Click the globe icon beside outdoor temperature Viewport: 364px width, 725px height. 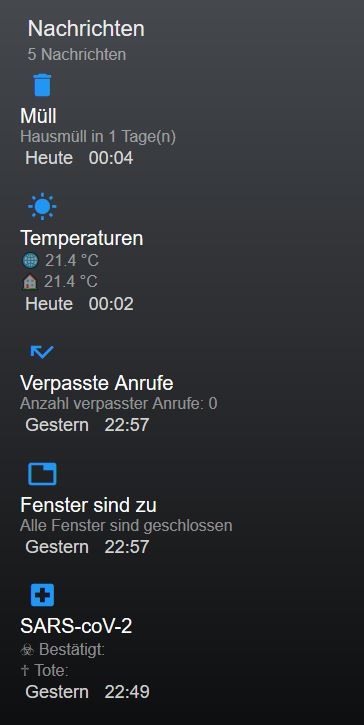click(31, 261)
